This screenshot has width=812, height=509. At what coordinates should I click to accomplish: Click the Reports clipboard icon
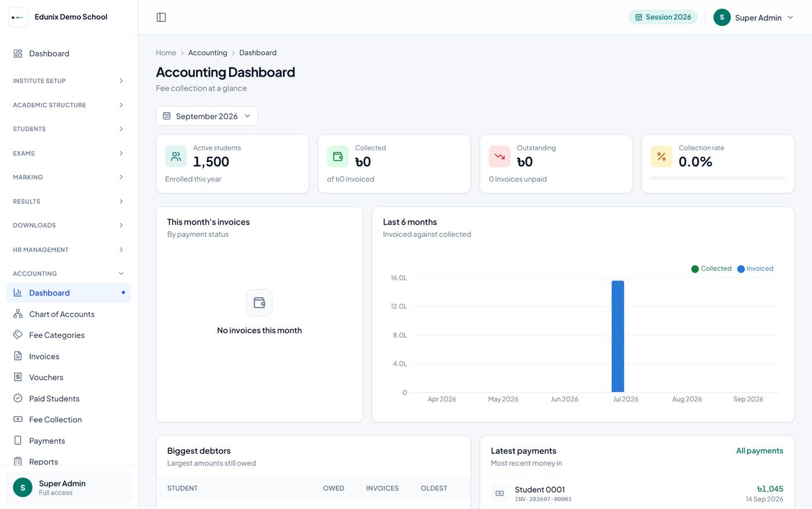tap(18, 461)
